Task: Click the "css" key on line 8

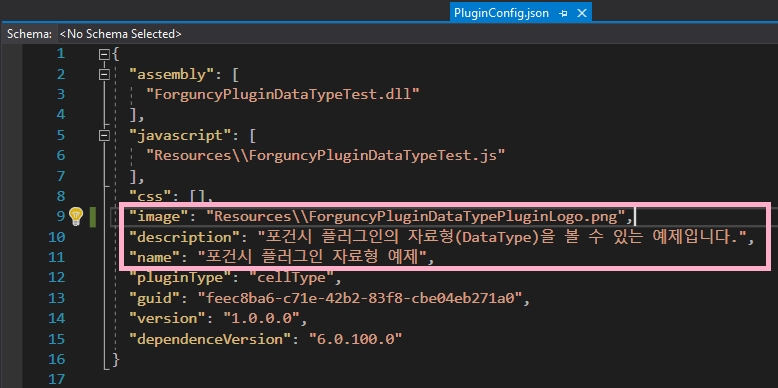Action: (x=150, y=196)
